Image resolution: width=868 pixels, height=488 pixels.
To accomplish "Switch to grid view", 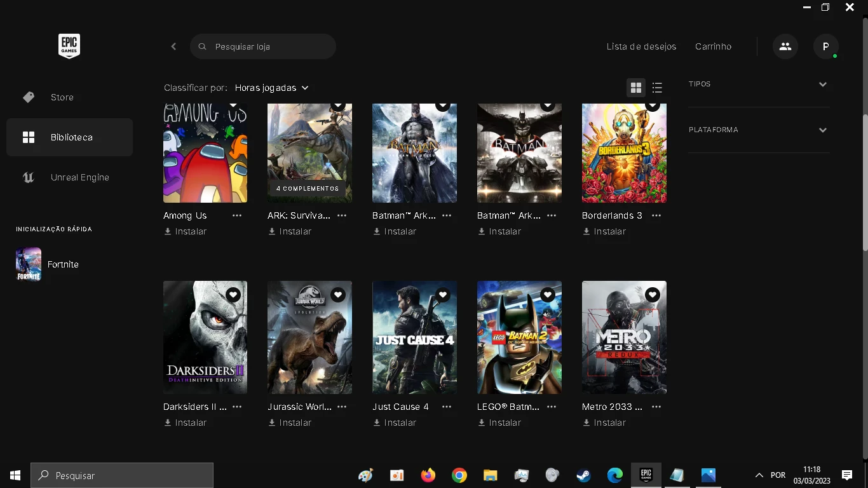I will [636, 88].
